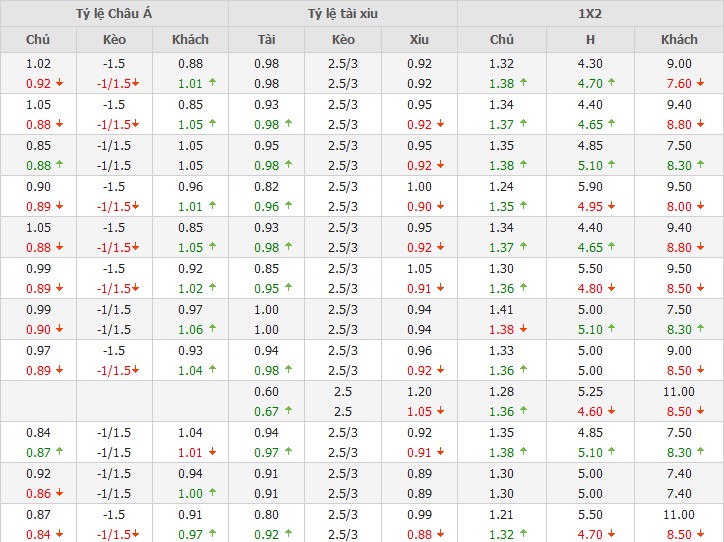Viewport: 724px width, 542px height.
Task: Choose the 5.90 draw odds value
Action: point(590,187)
